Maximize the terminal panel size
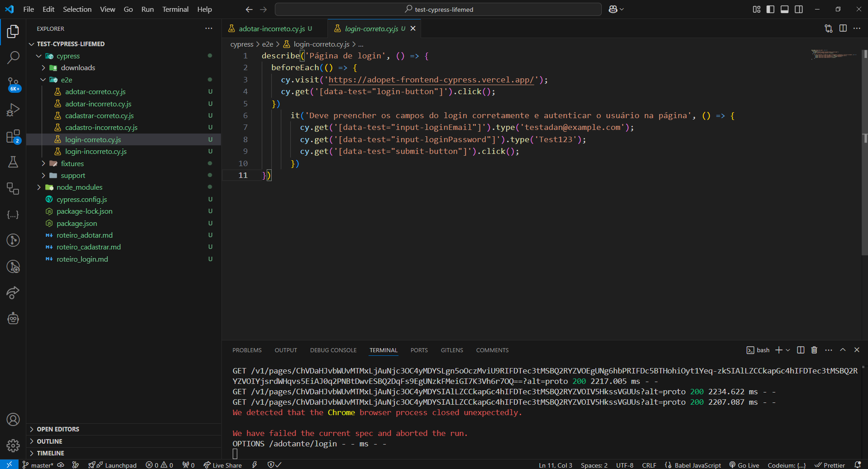The width and height of the screenshot is (868, 469). 843,350
